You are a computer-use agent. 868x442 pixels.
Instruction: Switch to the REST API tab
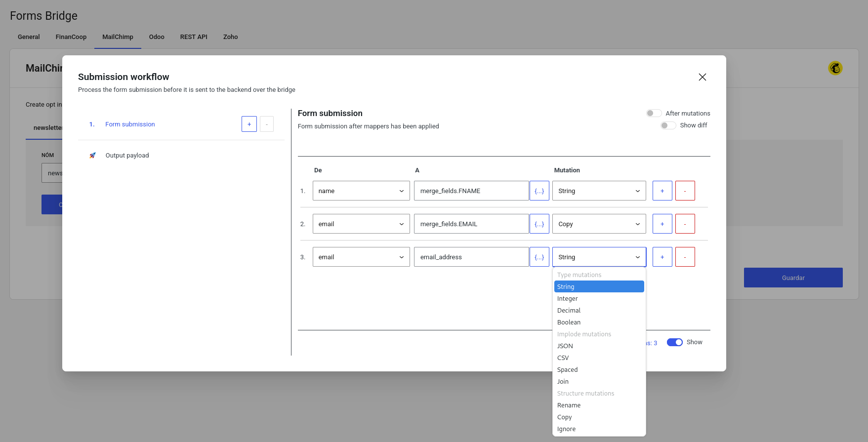click(194, 37)
